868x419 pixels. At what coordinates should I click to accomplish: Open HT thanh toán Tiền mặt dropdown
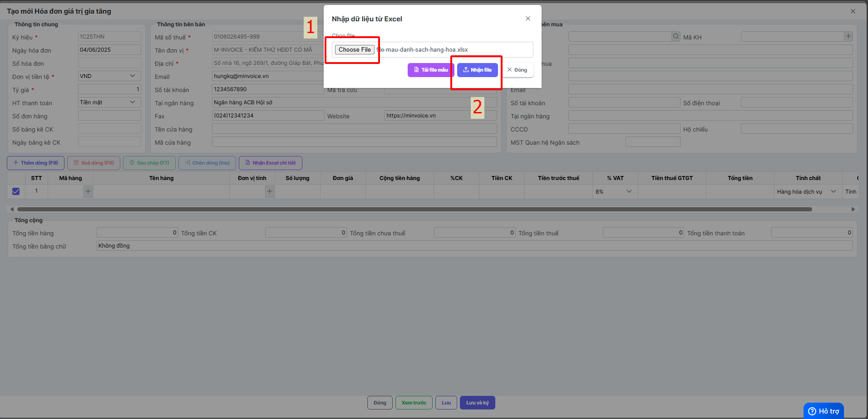coord(109,102)
